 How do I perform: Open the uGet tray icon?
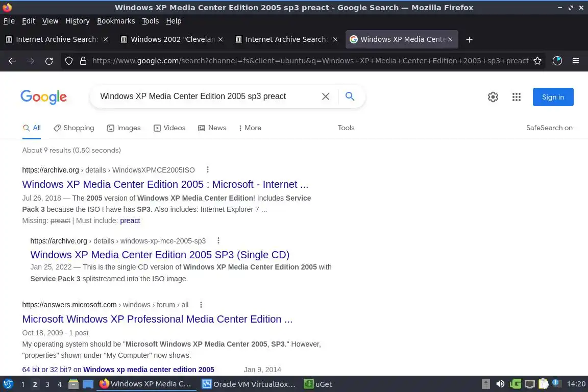[x=515, y=384]
